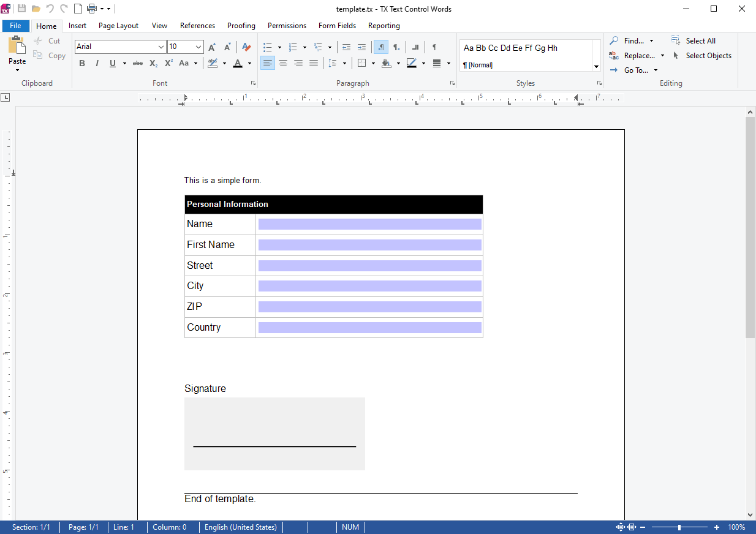The image size is (756, 534).
Task: Click the Go To arrow icon
Action: point(614,70)
